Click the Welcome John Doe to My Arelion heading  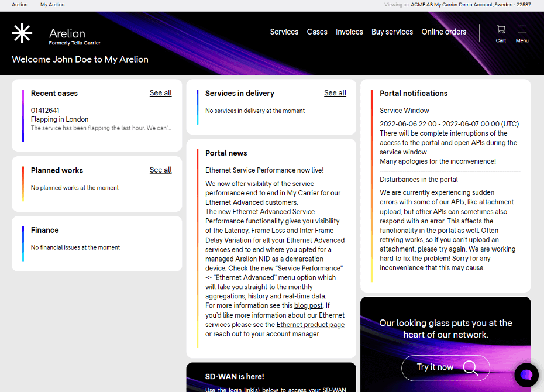[x=80, y=59]
